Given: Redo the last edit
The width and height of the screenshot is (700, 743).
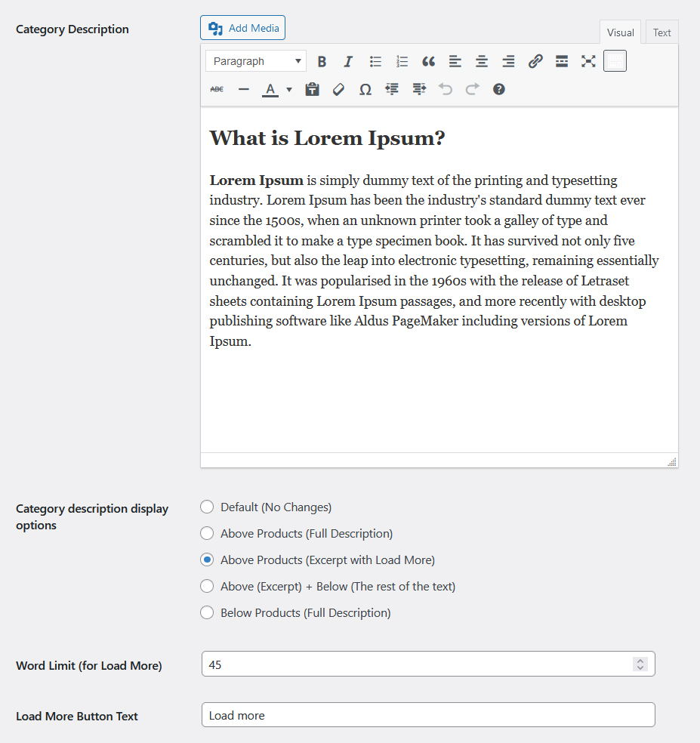Looking at the screenshot, I should point(472,89).
